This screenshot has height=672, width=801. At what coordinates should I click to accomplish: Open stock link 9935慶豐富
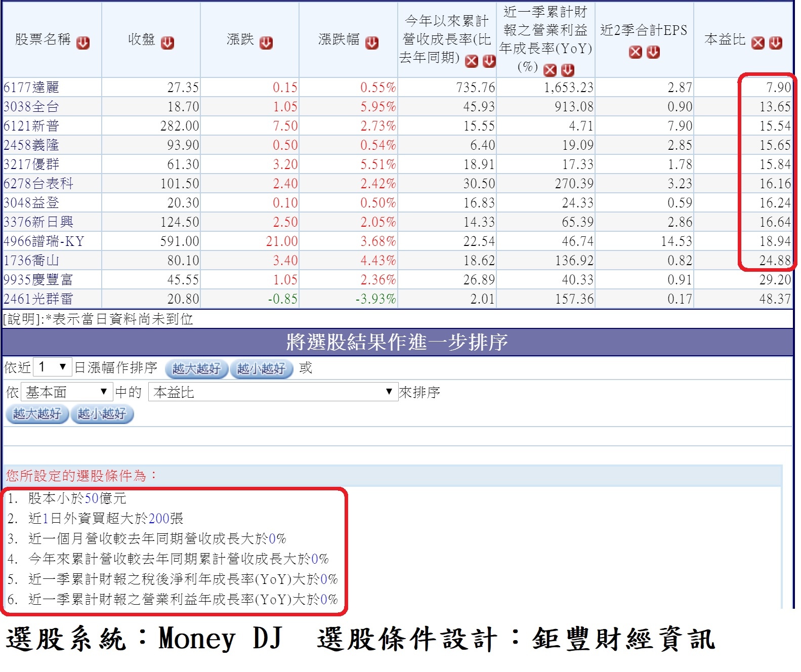(x=38, y=280)
